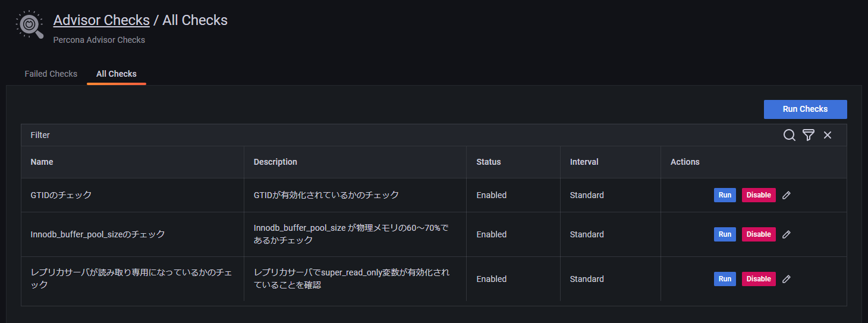The image size is (868, 323).
Task: Run the レプリカサーバ read-only check
Action: coord(725,279)
